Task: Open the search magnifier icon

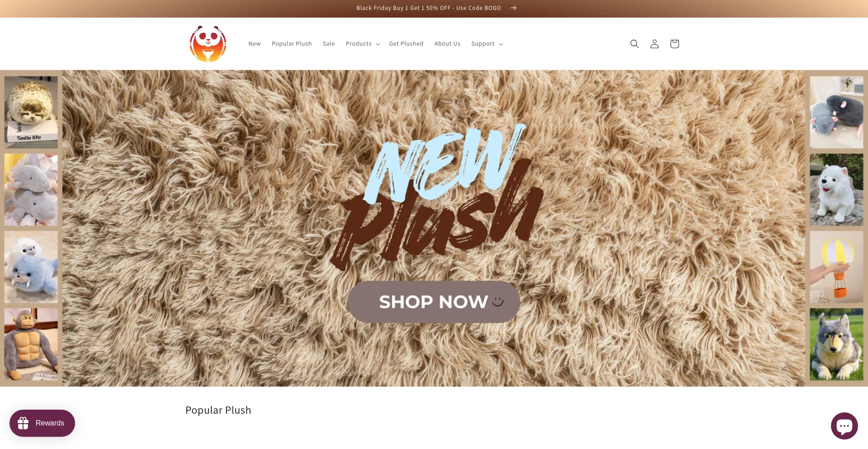Action: [x=634, y=44]
